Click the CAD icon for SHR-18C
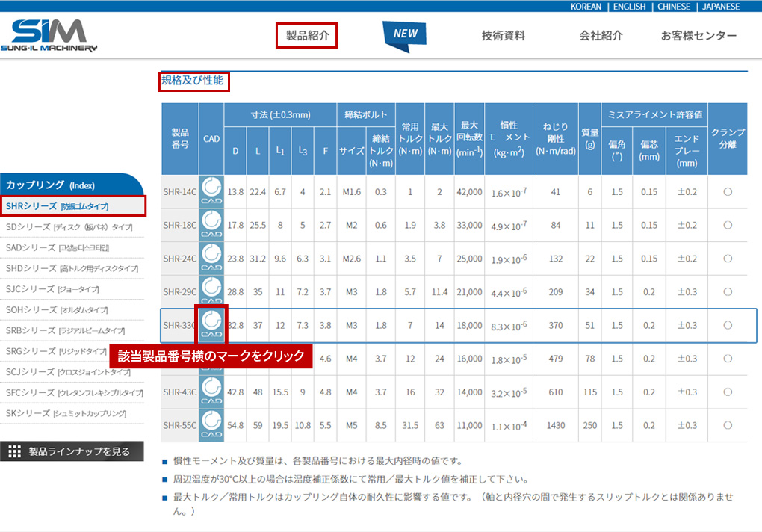The height and width of the screenshot is (532, 762). [211, 225]
